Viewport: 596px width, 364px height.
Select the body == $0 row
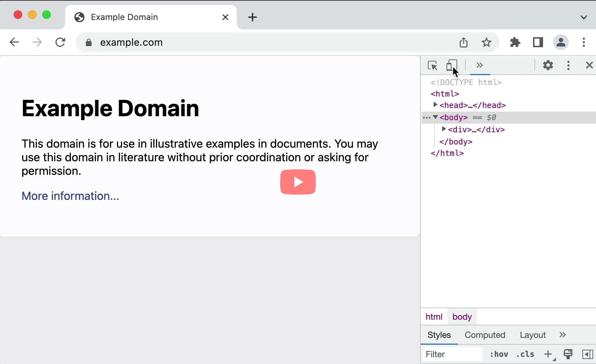tap(508, 117)
